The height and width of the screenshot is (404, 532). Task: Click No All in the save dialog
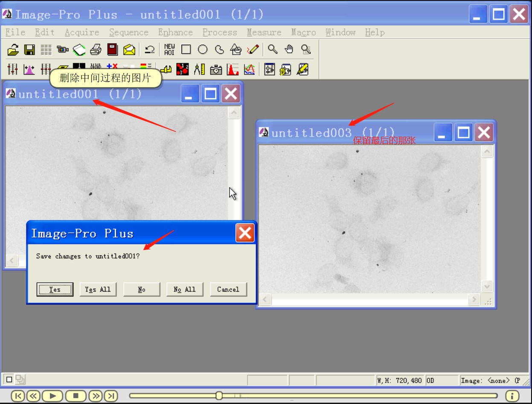coord(185,289)
